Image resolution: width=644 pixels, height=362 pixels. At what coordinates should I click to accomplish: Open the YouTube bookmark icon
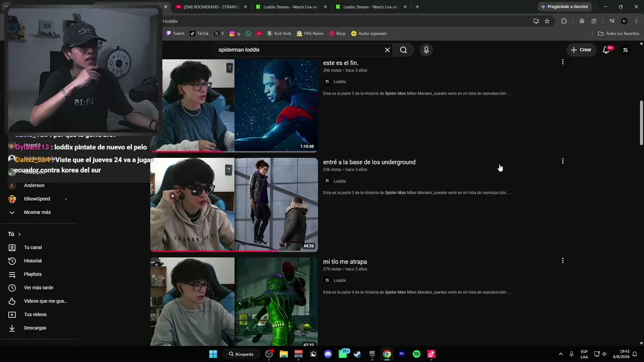[259, 33]
